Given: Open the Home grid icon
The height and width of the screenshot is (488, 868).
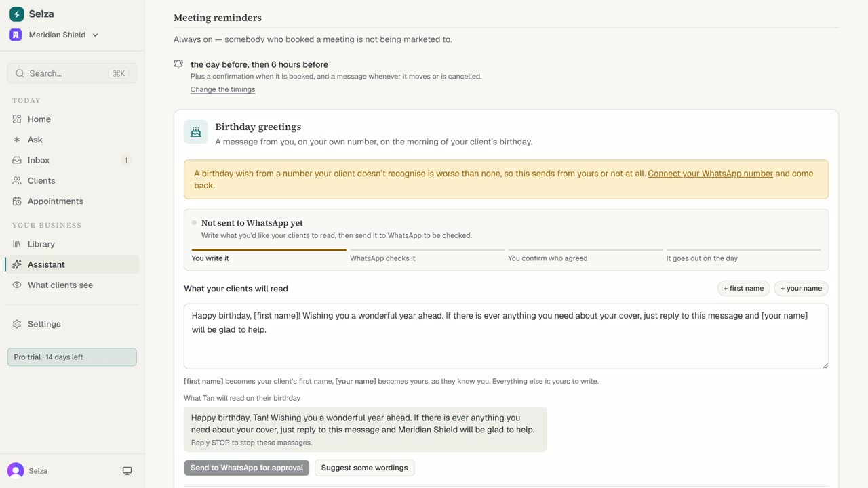Looking at the screenshot, I should point(17,119).
